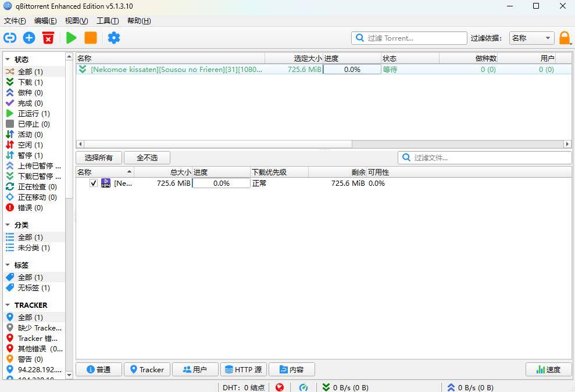Click the 全不选 button
Image resolution: width=575 pixels, height=392 pixels.
tap(147, 157)
